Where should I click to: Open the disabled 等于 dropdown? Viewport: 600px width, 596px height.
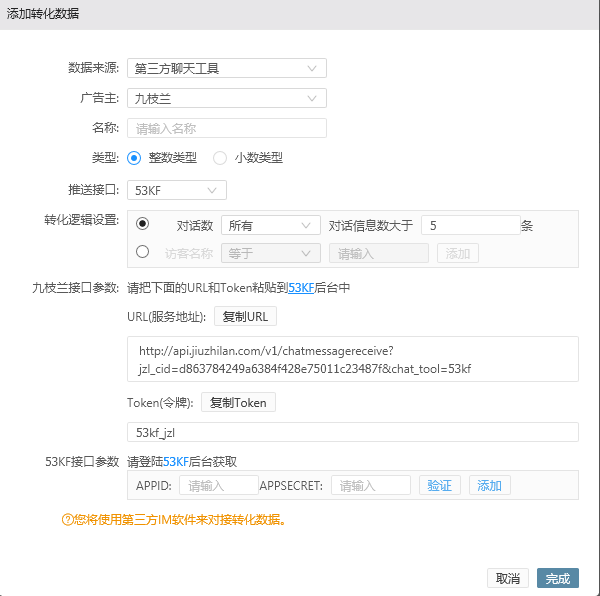coord(271,253)
